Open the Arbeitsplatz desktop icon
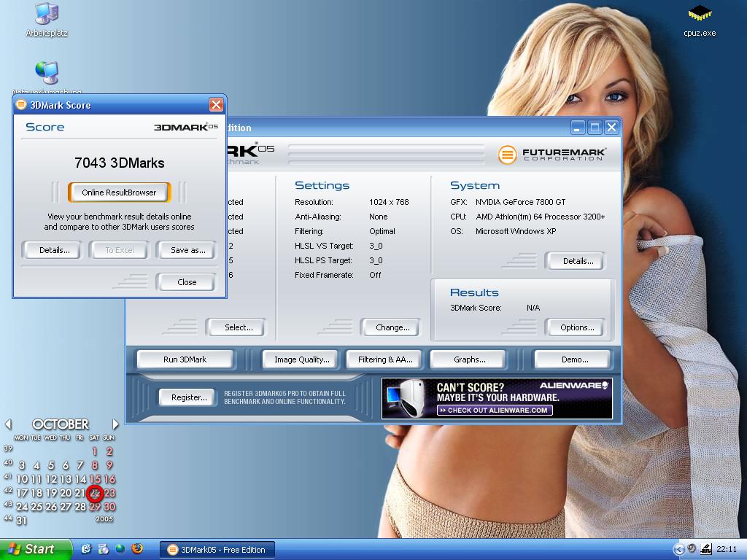 47,19
